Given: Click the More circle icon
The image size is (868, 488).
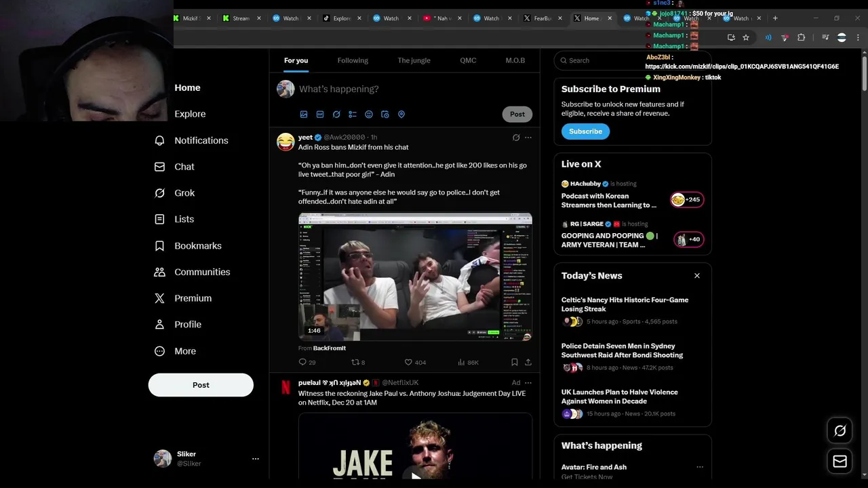Looking at the screenshot, I should point(159,351).
